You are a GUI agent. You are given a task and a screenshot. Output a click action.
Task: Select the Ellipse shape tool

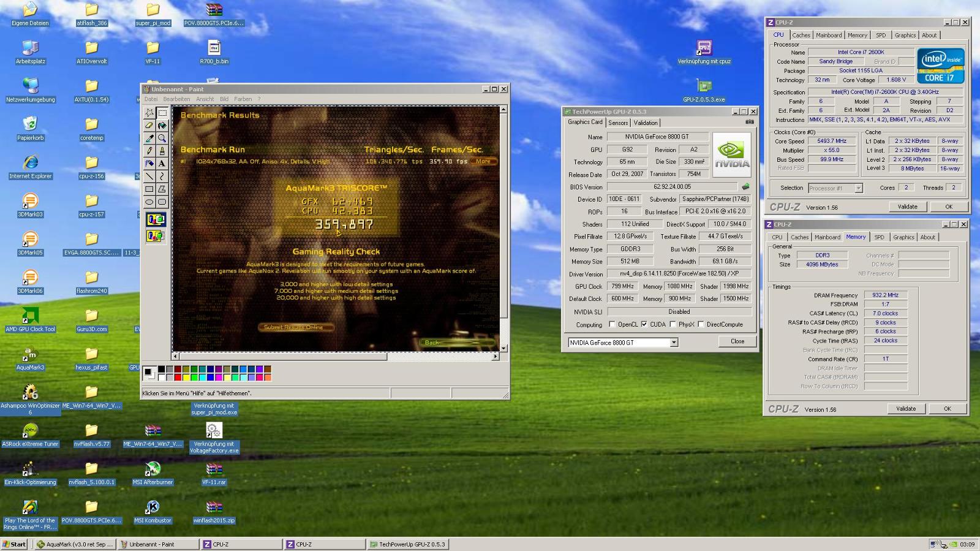149,202
